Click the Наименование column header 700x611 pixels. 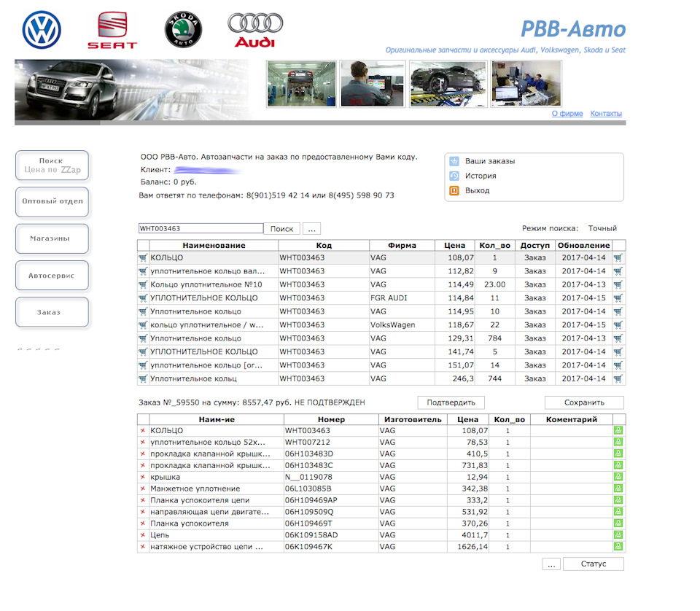(x=214, y=246)
